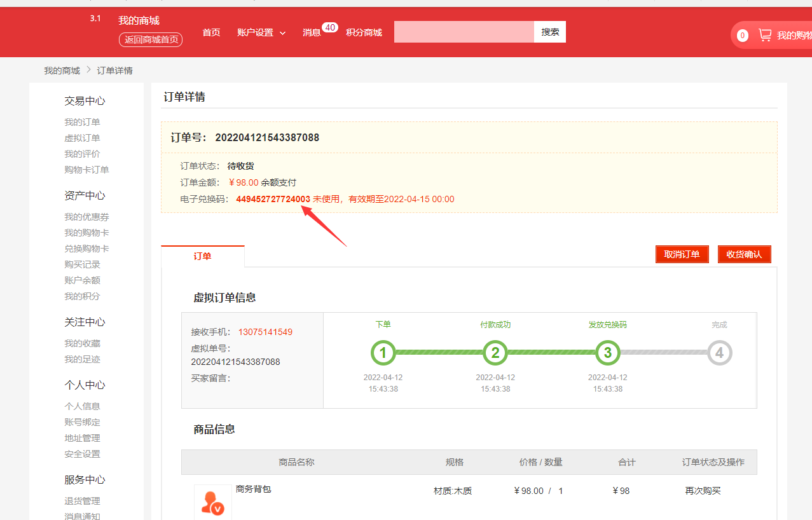
Task: Click the 商务背包 product thumbnail image
Action: [212, 502]
